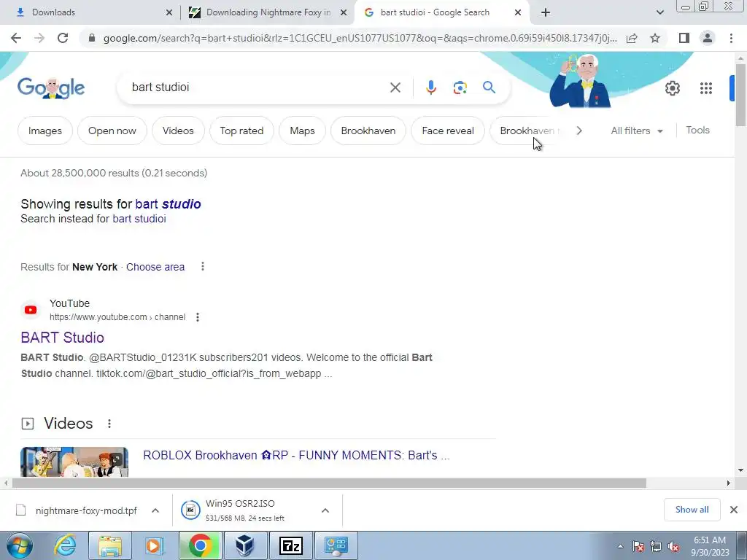
Task: Open Google apps grid
Action: 706,88
